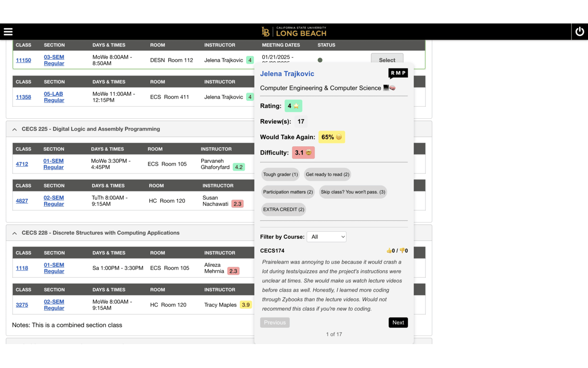Click the power sign-out icon

pyautogui.click(x=580, y=32)
